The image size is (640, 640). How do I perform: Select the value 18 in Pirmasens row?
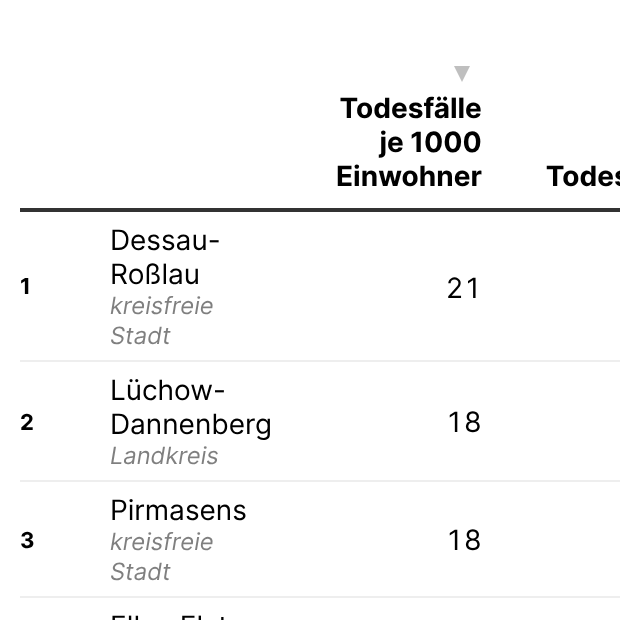[464, 540]
